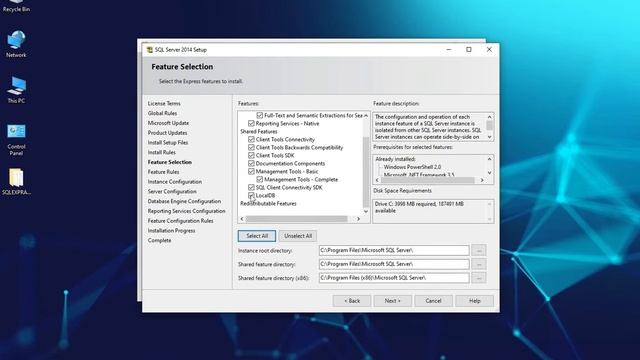This screenshot has width=640, height=360.
Task: Select Global Rules step in sidebar
Action: pyautogui.click(x=162, y=113)
